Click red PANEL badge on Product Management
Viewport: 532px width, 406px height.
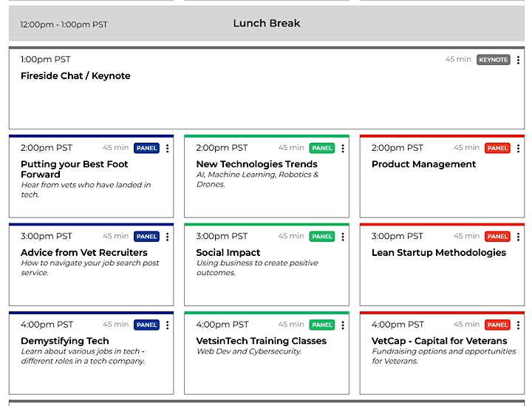[497, 148]
